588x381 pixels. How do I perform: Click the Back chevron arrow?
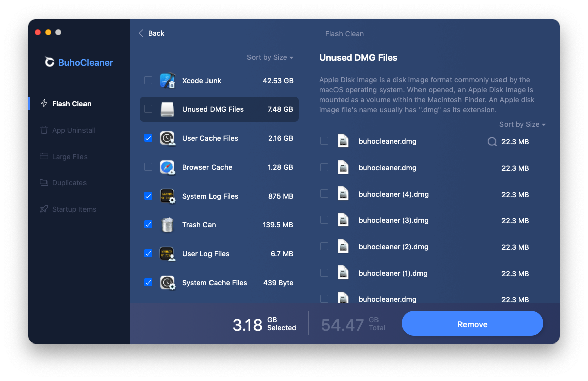(x=141, y=33)
